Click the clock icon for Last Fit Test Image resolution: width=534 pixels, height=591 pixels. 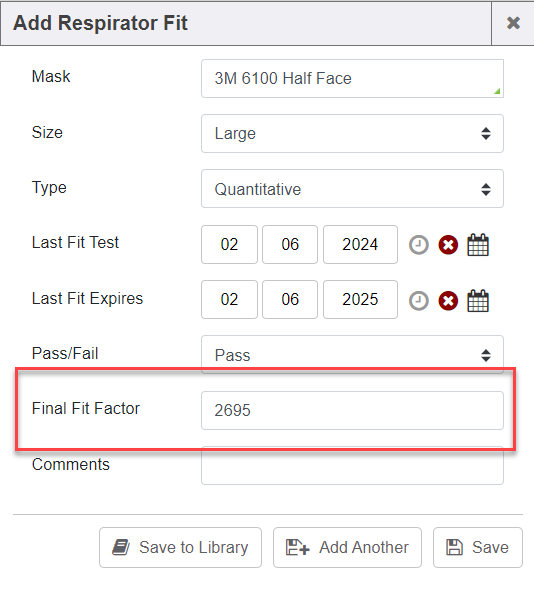[419, 245]
